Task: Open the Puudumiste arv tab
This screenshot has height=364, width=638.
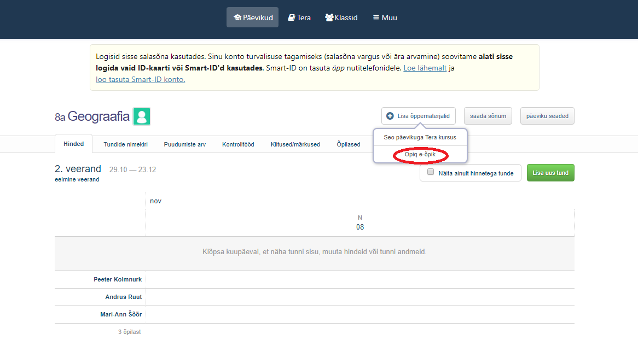Action: [185, 144]
